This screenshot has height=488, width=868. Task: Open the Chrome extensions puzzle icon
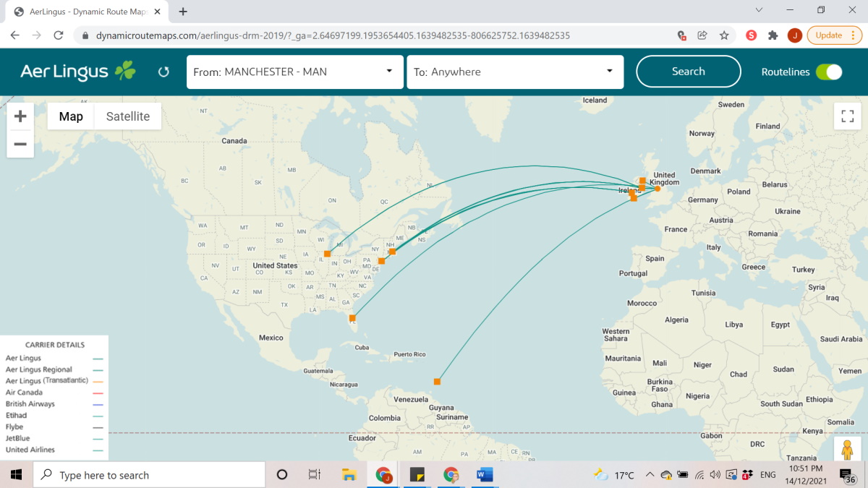773,35
